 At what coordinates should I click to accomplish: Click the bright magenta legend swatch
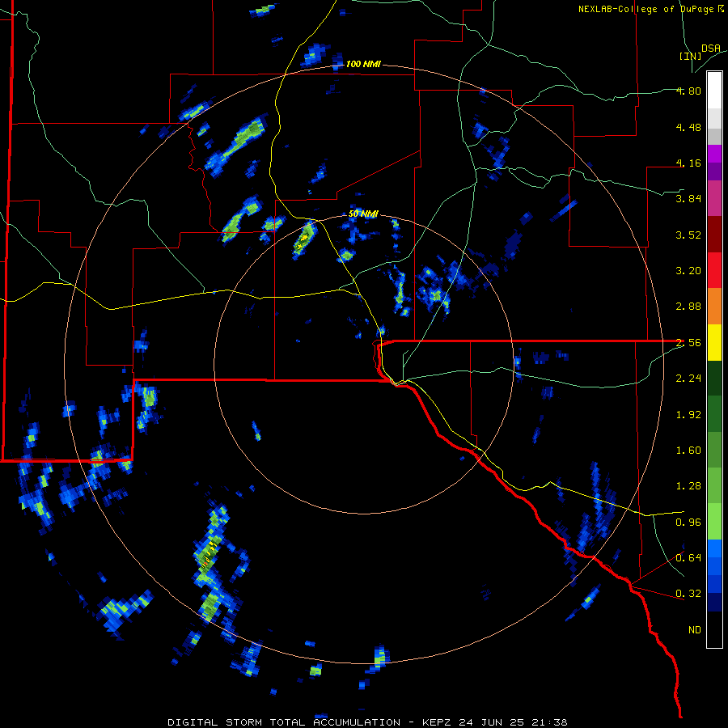click(x=714, y=154)
